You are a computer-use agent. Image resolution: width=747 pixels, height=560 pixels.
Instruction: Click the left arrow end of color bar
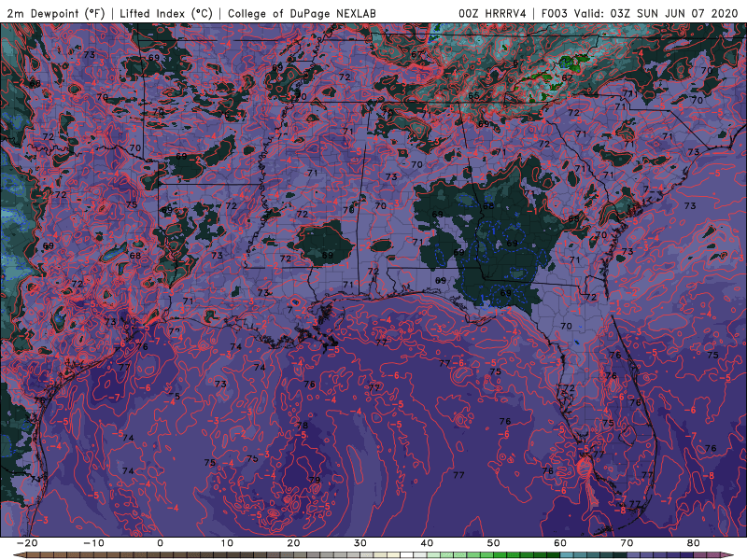pos(18,555)
